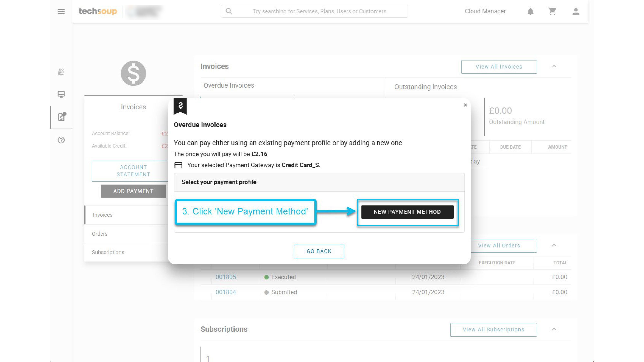
Task: Click the Cloud Manager label
Action: click(485, 11)
